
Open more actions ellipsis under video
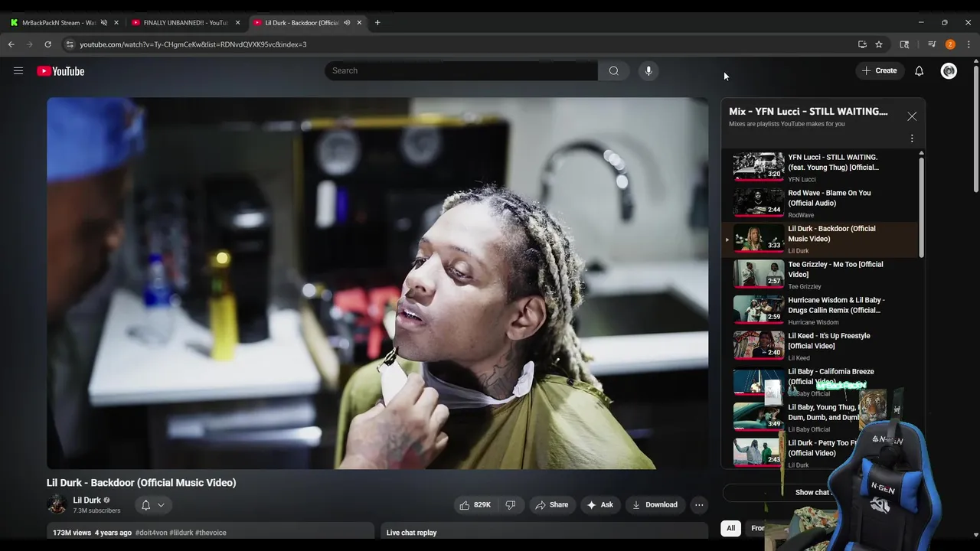coord(699,505)
